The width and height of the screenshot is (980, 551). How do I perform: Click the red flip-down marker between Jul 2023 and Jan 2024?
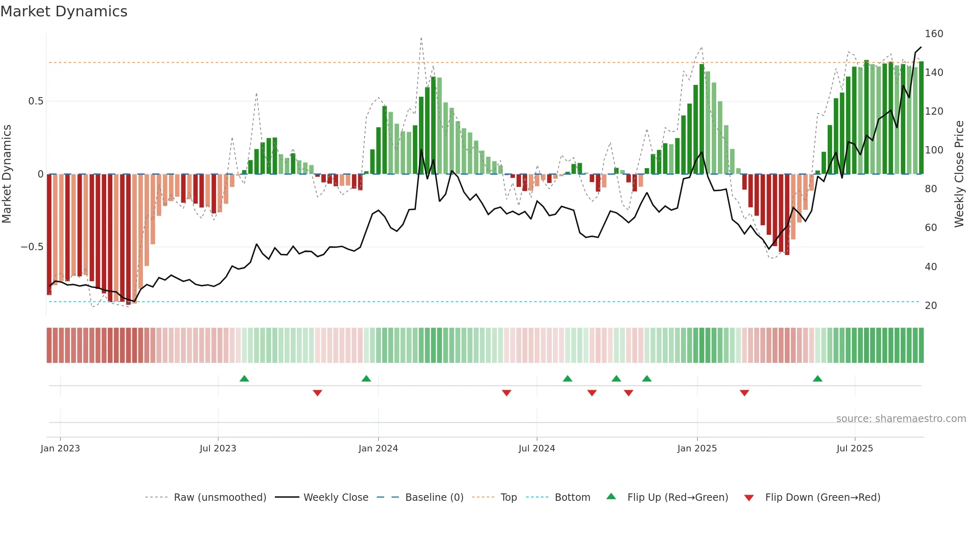coord(318,393)
